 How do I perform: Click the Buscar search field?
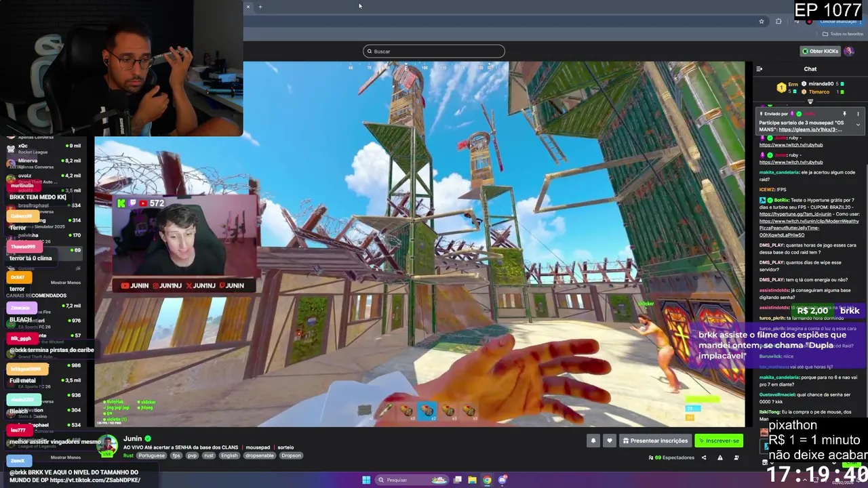click(434, 51)
